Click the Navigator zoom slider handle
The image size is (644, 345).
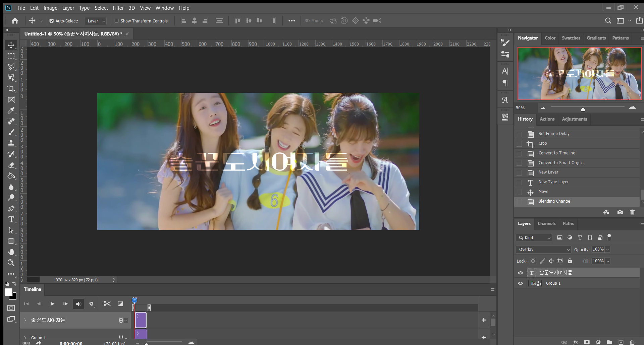(583, 109)
